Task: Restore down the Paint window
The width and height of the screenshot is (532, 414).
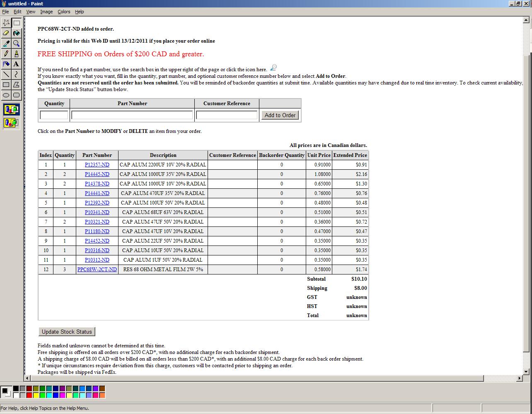Action: pyautogui.click(x=518, y=4)
